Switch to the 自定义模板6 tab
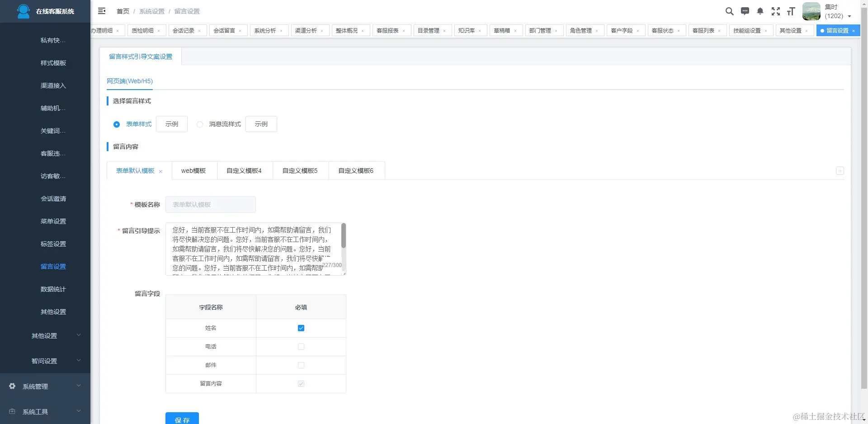Image resolution: width=868 pixels, height=424 pixels. 356,171
